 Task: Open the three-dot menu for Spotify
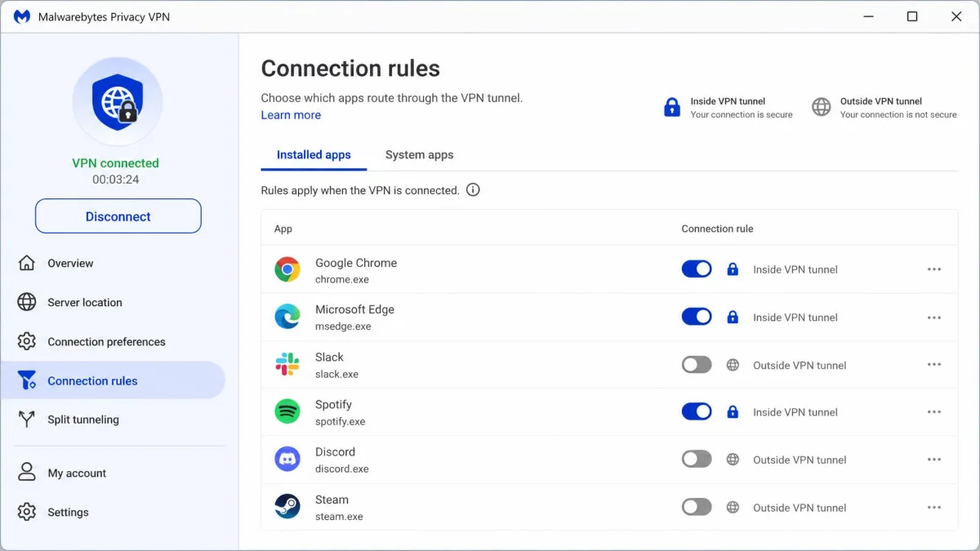point(934,412)
